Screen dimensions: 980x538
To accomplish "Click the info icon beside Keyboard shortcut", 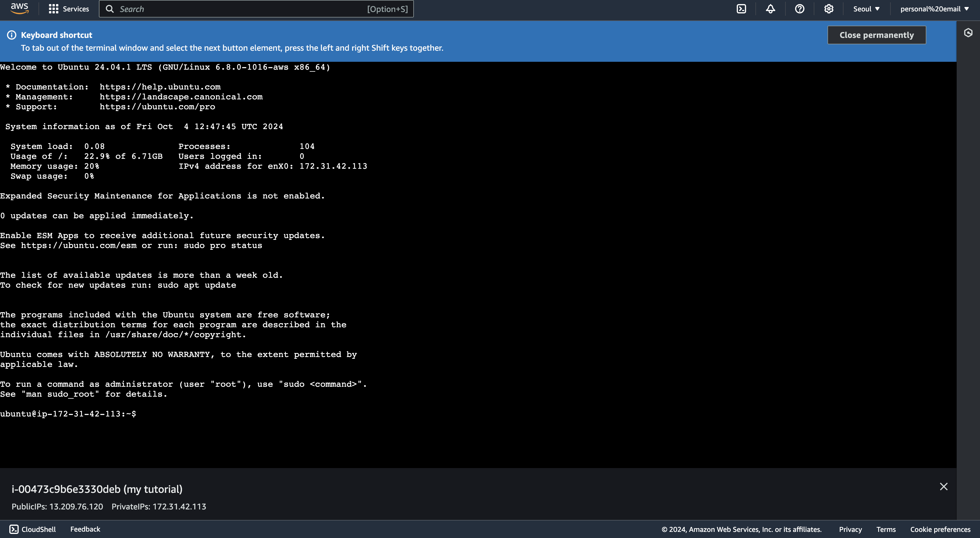I will point(12,35).
